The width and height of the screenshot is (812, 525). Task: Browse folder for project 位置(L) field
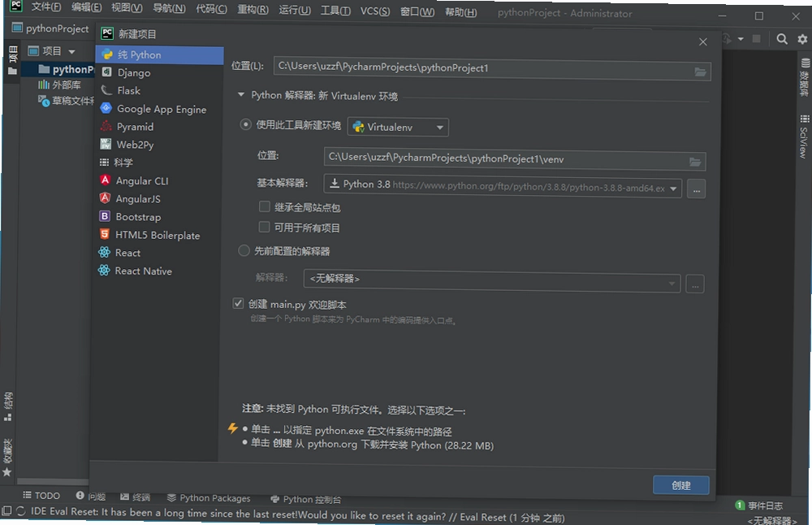(x=700, y=72)
